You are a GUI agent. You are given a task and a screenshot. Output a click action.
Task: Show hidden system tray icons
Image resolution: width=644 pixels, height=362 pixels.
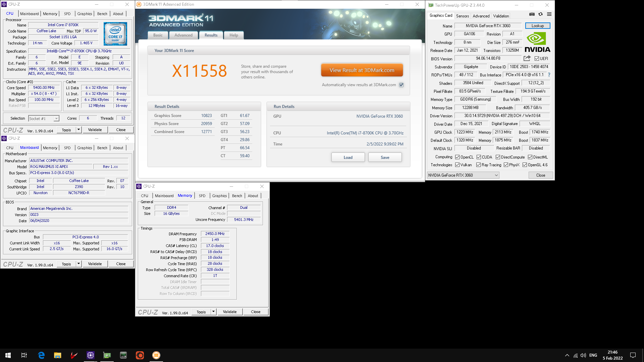pyautogui.click(x=567, y=355)
